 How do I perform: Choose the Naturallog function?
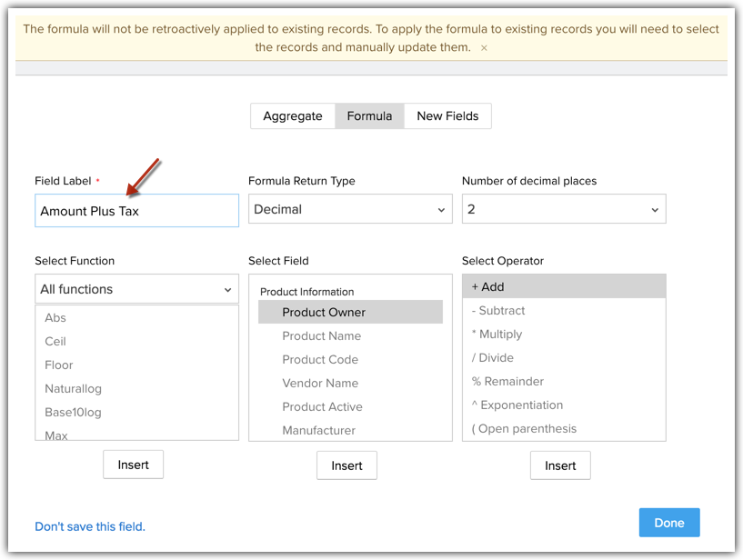(73, 389)
